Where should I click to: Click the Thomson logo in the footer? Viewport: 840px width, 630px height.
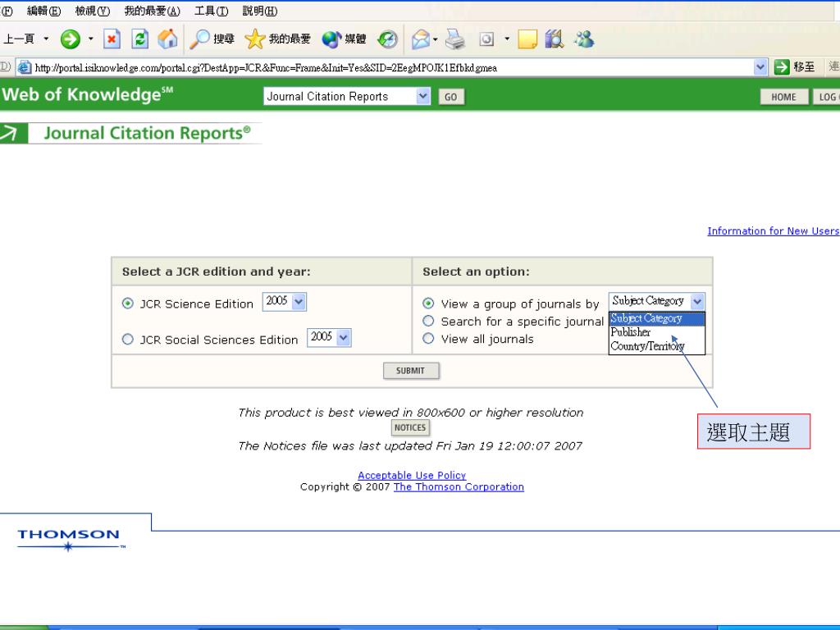coord(71,540)
